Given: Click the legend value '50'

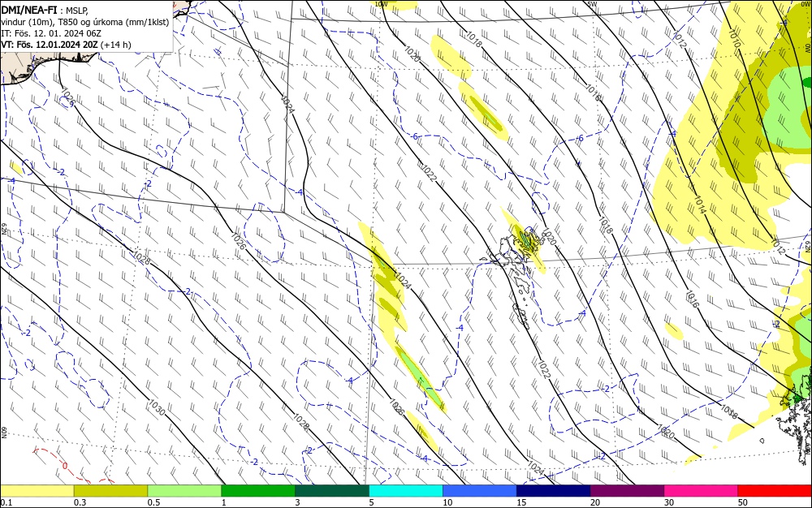Looking at the screenshot, I should click(743, 502).
